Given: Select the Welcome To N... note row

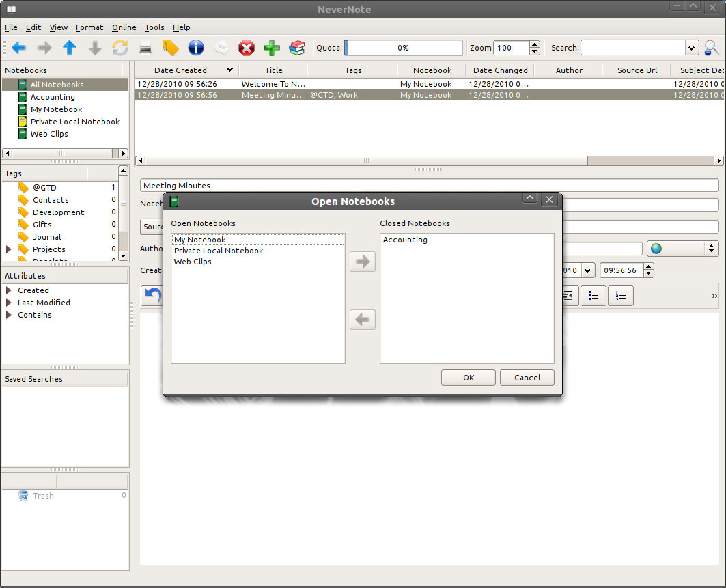Looking at the screenshot, I should 430,84.
